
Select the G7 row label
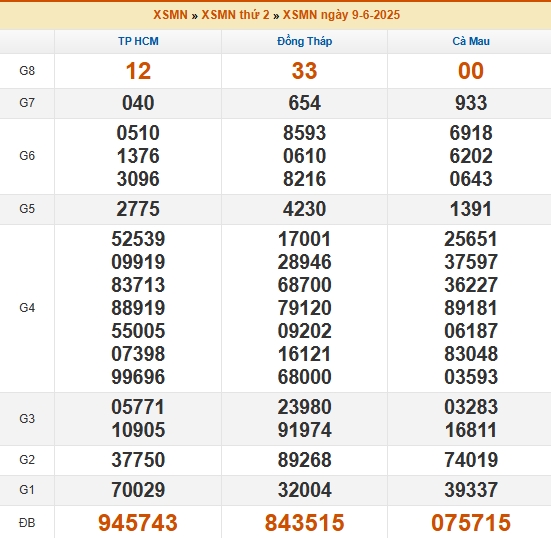tap(27, 103)
